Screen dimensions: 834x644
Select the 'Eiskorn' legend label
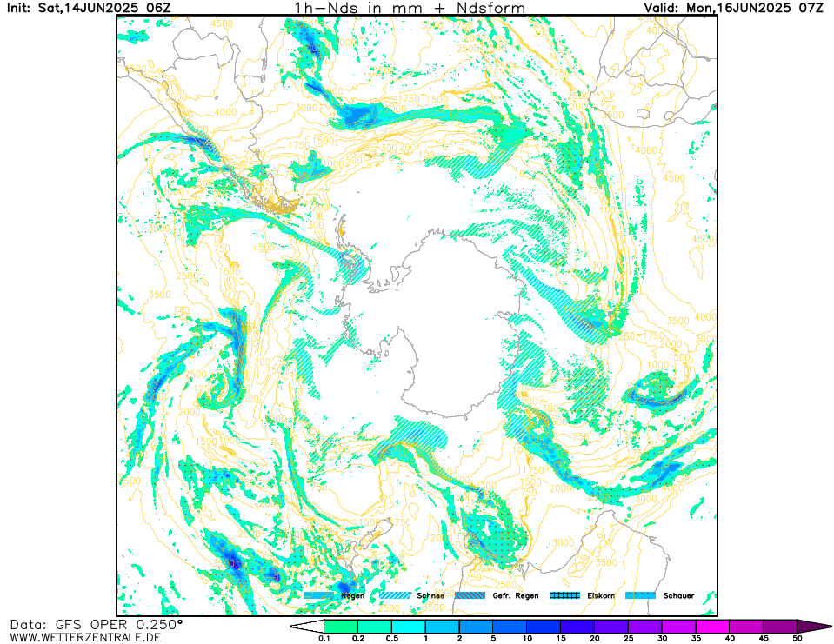pyautogui.click(x=601, y=595)
